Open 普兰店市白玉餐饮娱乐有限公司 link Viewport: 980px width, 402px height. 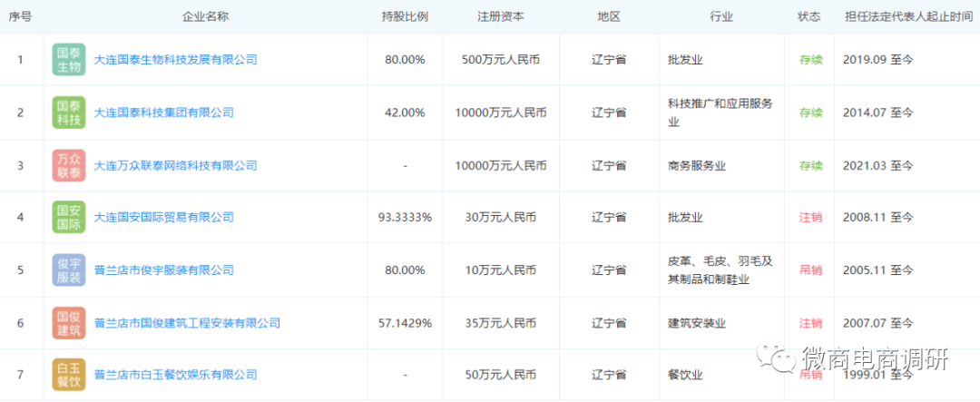click(x=175, y=375)
